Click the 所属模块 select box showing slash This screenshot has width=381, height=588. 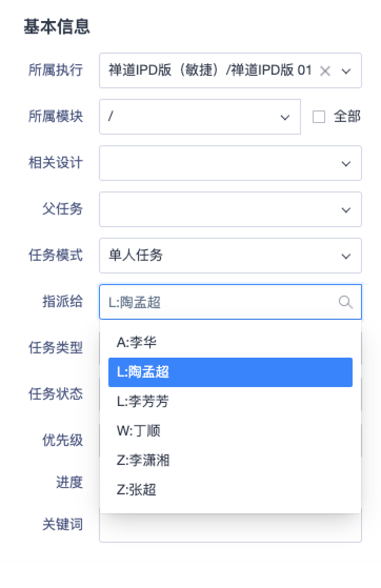tap(199, 117)
